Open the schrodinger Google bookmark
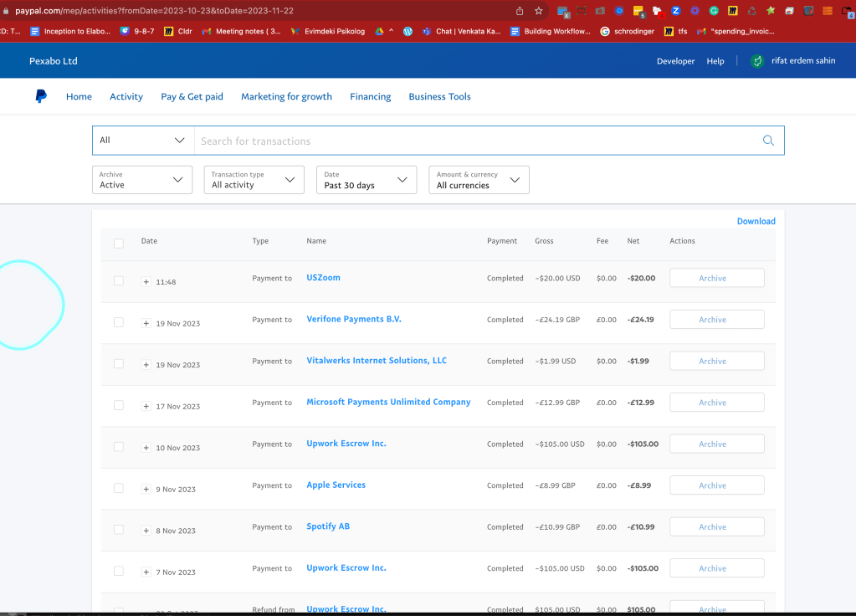Viewport: 856px width, 616px height. pyautogui.click(x=628, y=32)
